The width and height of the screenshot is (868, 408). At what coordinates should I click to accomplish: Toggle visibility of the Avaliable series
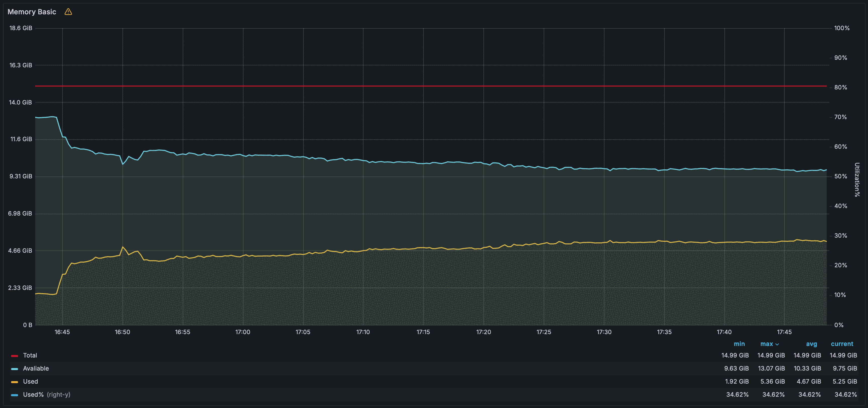click(x=36, y=369)
